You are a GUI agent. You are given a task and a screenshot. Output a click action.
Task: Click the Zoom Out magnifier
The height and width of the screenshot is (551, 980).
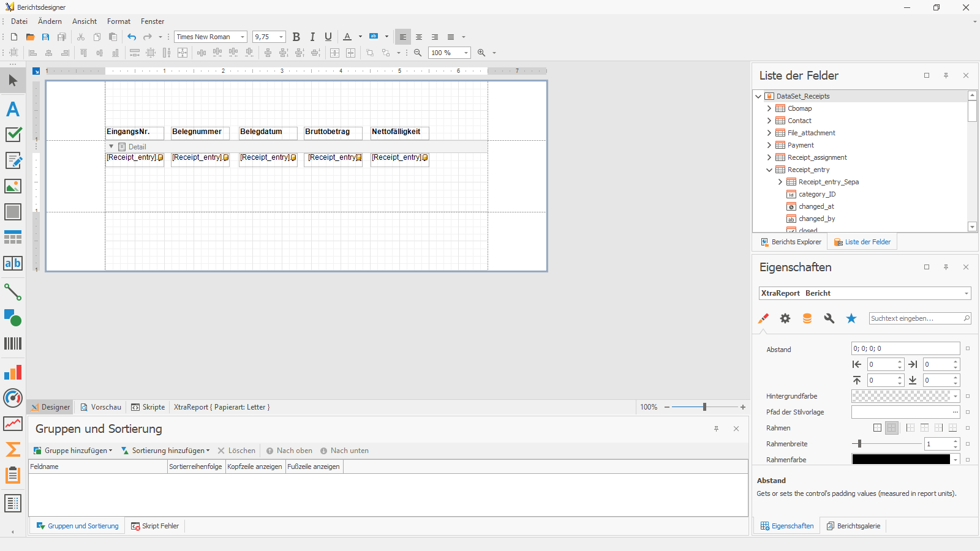(418, 53)
